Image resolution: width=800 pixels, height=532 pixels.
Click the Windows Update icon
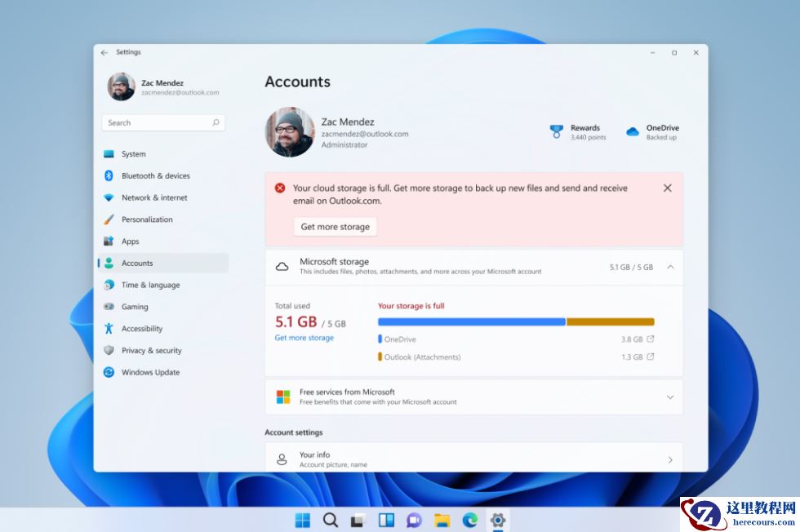[109, 372]
